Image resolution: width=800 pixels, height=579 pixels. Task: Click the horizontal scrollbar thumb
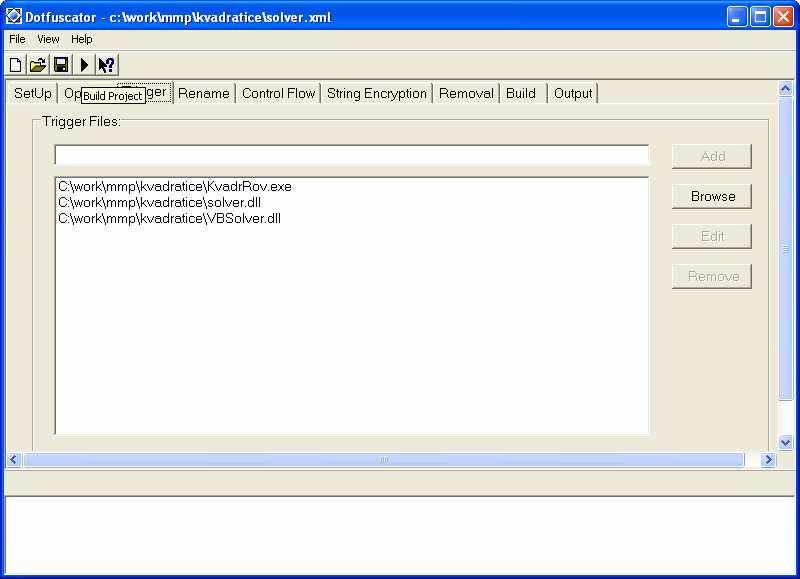[384, 460]
